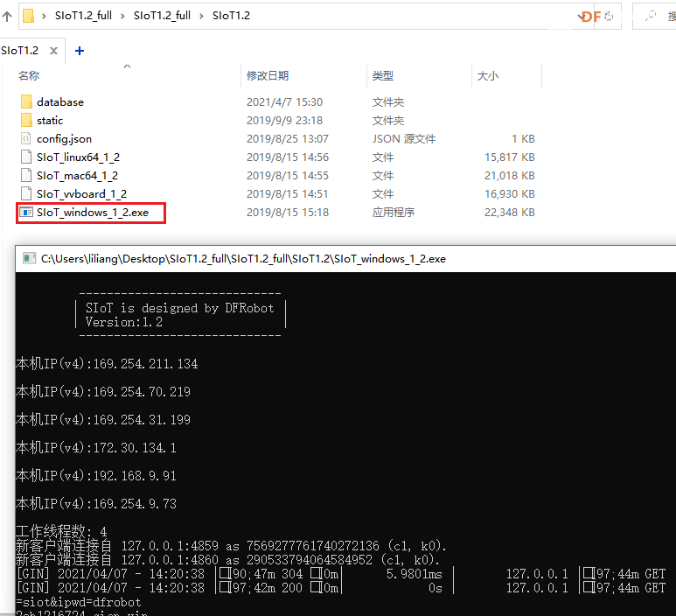Select the SIoT_mac64_1_2 file name
Screen dimensions: 676x616
pyautogui.click(x=77, y=176)
